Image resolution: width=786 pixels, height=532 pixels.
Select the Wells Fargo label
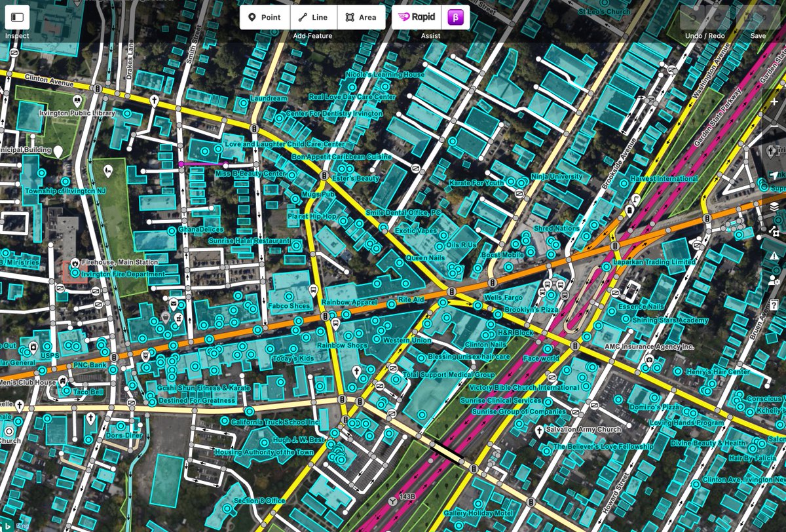coord(503,297)
